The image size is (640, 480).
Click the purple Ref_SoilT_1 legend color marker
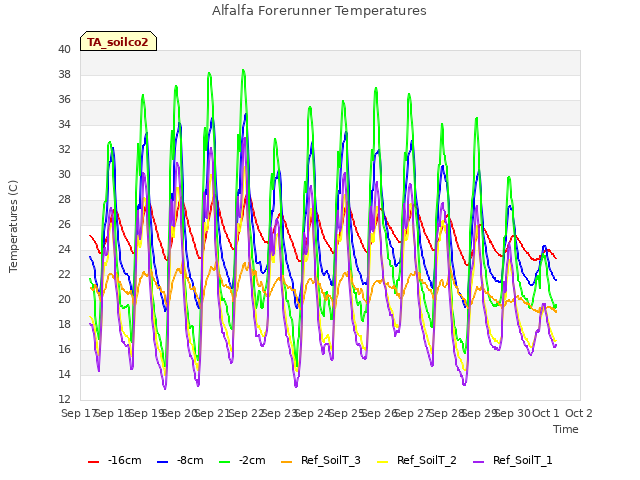click(x=478, y=462)
